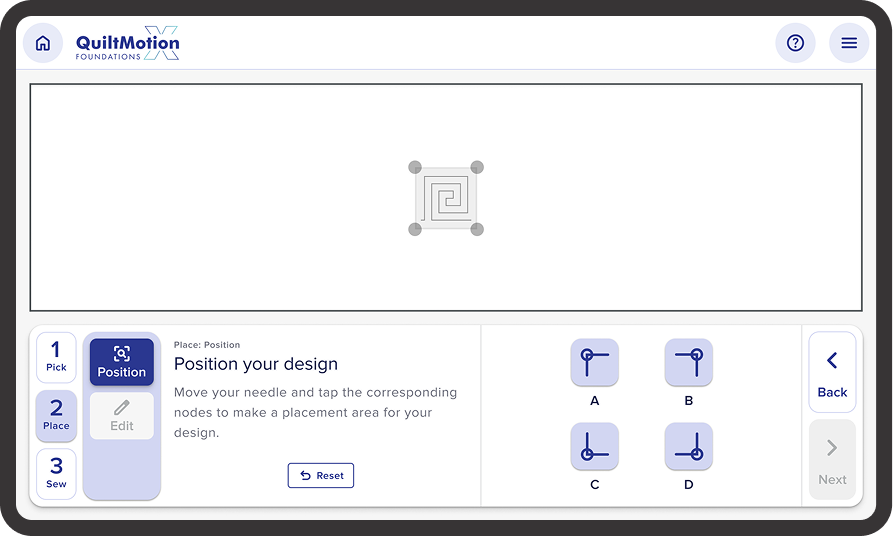Click the bottom-left handle of the design
Viewport: 893px width, 536px height.
(415, 229)
